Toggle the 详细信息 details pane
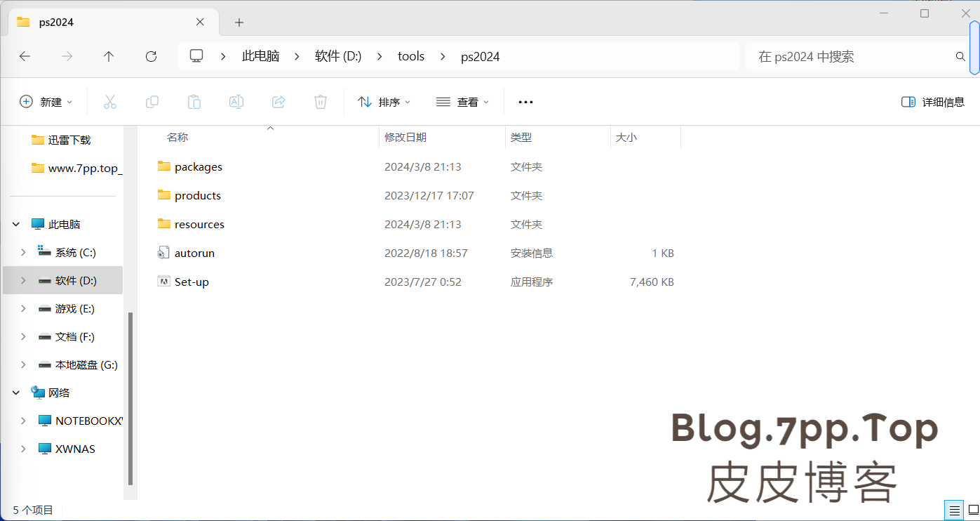 [933, 102]
